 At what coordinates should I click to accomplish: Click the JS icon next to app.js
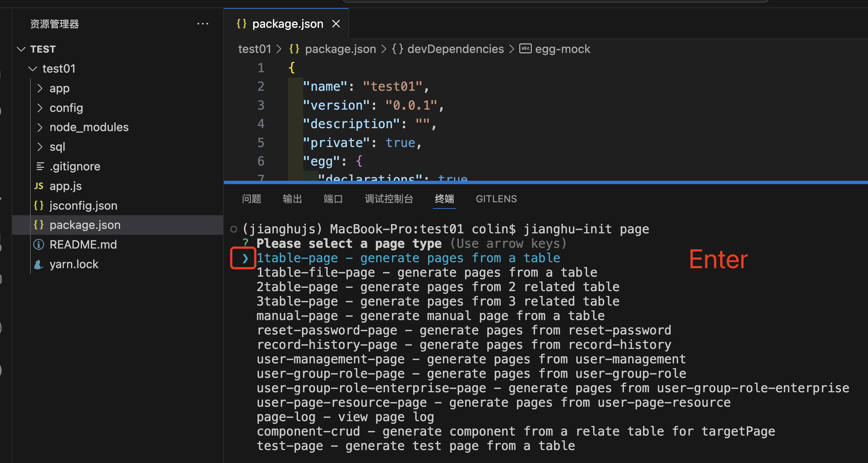pos(39,186)
